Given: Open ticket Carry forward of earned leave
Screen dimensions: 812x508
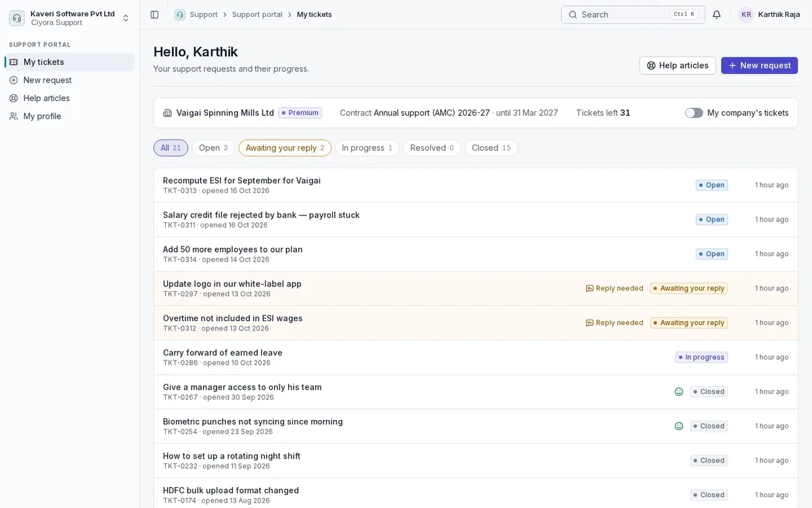Looking at the screenshot, I should pos(476,358).
